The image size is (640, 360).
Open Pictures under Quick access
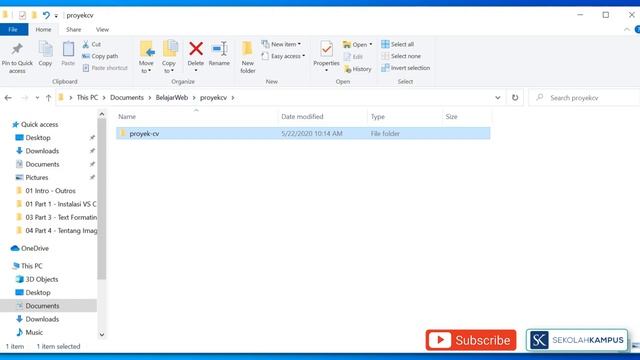pyautogui.click(x=37, y=178)
